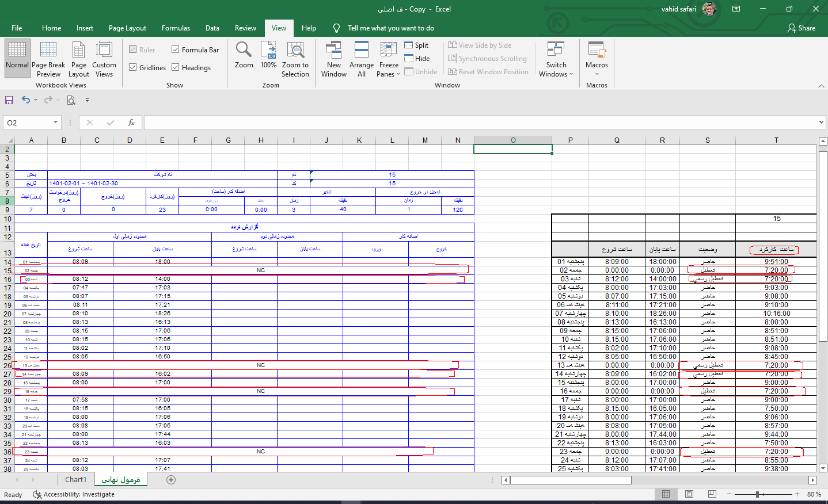Open Page Break Preview view
The image size is (828, 504).
(x=48, y=58)
